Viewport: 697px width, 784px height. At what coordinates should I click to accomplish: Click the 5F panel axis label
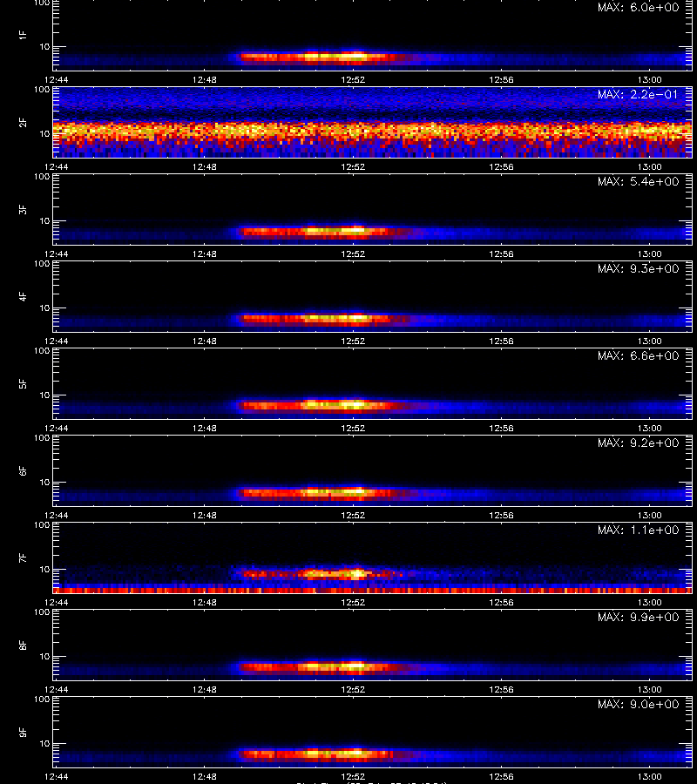[x=23, y=383]
